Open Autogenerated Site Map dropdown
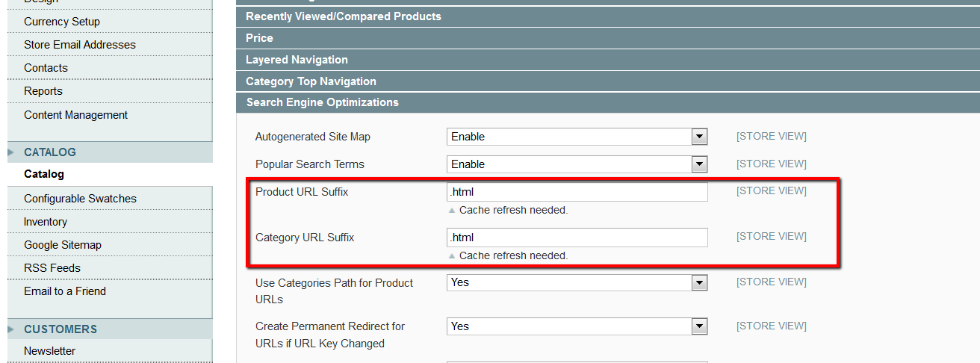Screen dimensions: 980x363 [x=577, y=137]
